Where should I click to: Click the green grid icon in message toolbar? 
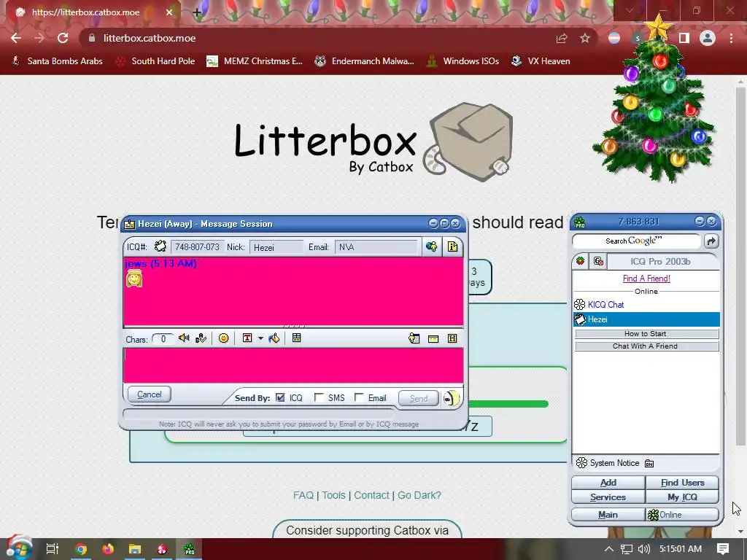[296, 338]
